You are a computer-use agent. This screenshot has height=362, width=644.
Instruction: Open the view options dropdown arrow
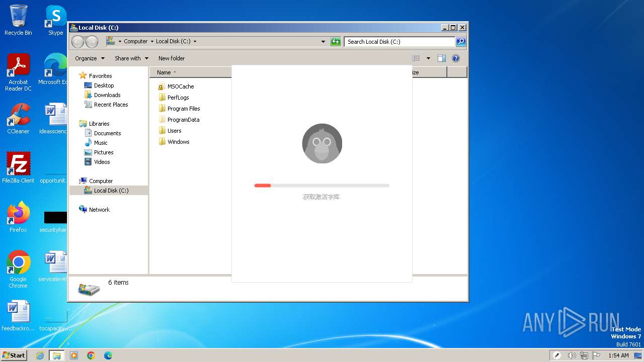428,58
